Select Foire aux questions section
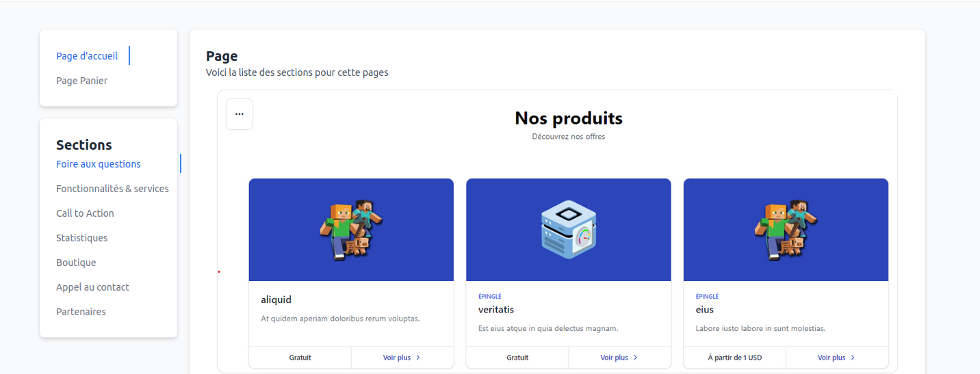This screenshot has height=374, width=980. click(x=99, y=164)
